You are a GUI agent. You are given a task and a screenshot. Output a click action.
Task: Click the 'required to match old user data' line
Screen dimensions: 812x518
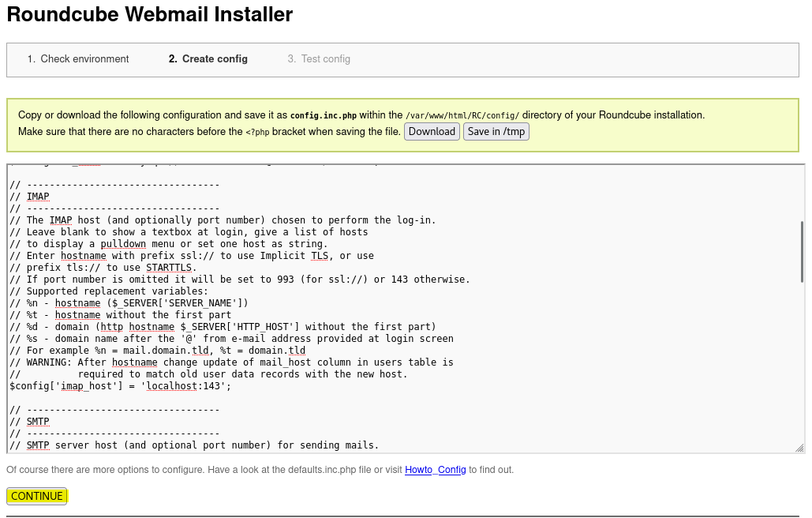pos(208,374)
